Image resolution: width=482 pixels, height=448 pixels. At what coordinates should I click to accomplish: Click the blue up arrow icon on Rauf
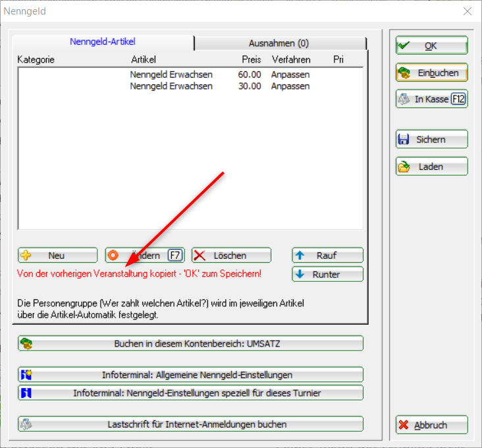click(x=300, y=255)
